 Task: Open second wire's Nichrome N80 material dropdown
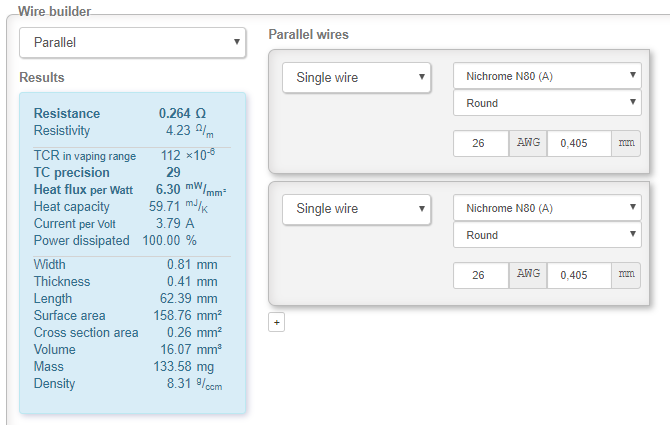pyautogui.click(x=547, y=208)
